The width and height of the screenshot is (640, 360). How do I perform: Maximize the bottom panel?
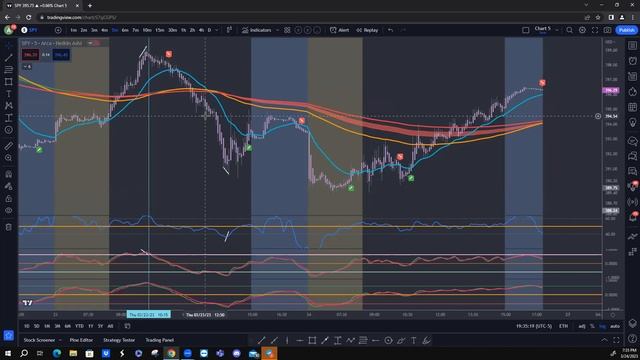point(616,340)
